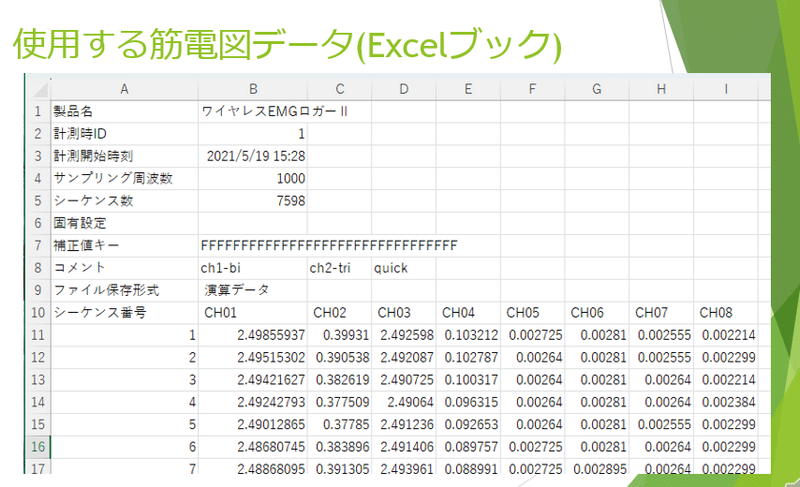Select the whole sheet corner triangle

click(x=39, y=89)
